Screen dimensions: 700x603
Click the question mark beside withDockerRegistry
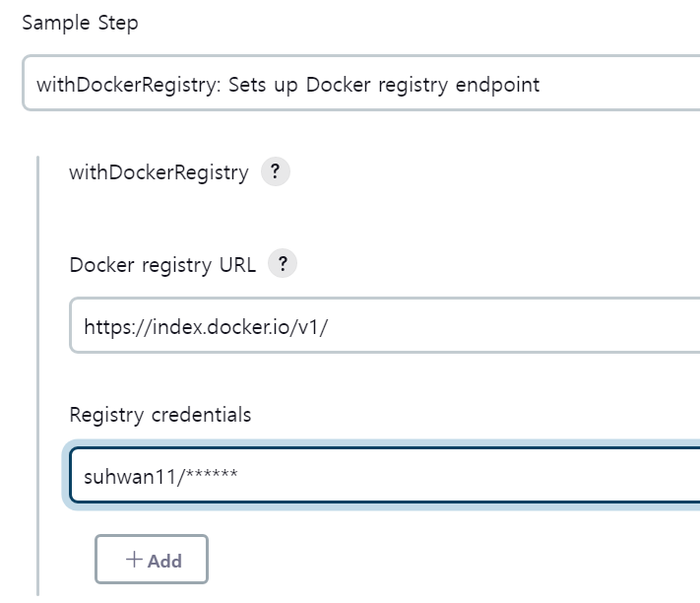[x=276, y=171]
